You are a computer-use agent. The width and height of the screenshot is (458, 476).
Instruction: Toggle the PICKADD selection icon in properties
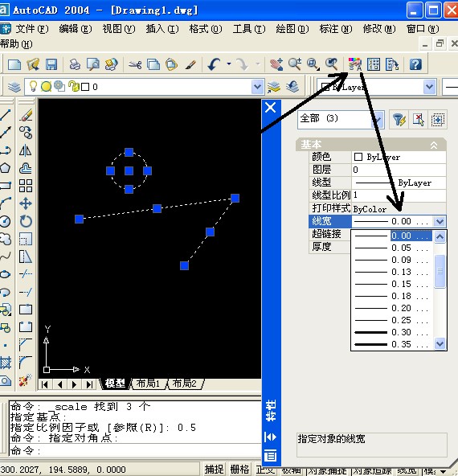coord(437,120)
